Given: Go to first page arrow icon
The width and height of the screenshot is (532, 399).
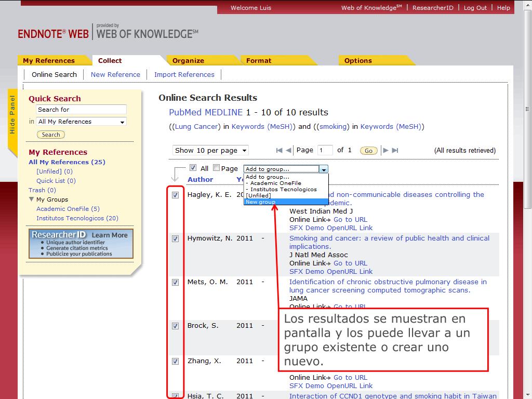Looking at the screenshot, I should pyautogui.click(x=279, y=150).
